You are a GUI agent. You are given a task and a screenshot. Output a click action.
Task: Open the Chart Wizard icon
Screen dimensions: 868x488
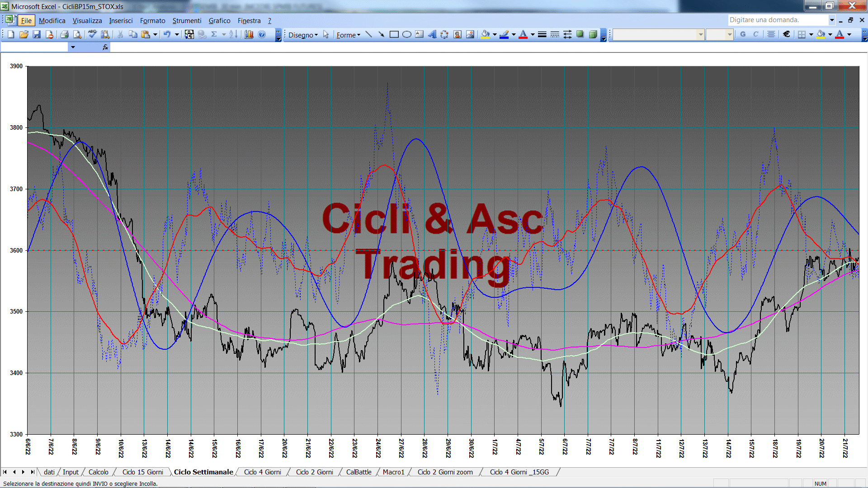(x=249, y=34)
